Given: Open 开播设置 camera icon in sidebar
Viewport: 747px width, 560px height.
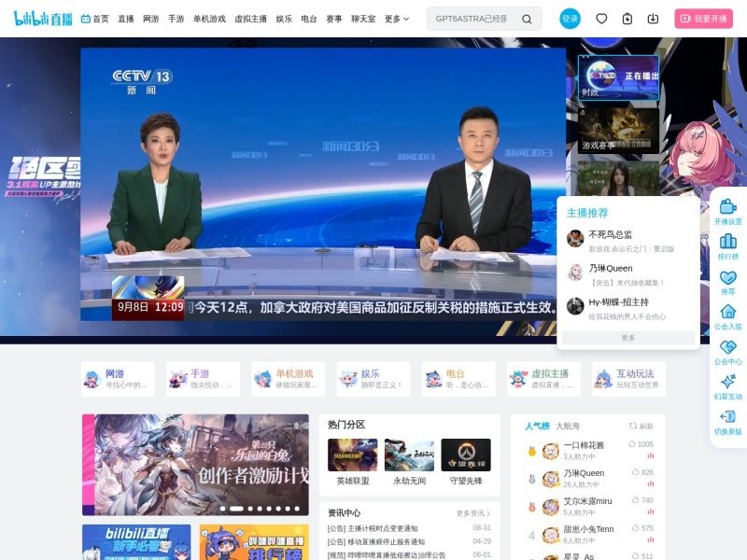Looking at the screenshot, I should tap(728, 206).
